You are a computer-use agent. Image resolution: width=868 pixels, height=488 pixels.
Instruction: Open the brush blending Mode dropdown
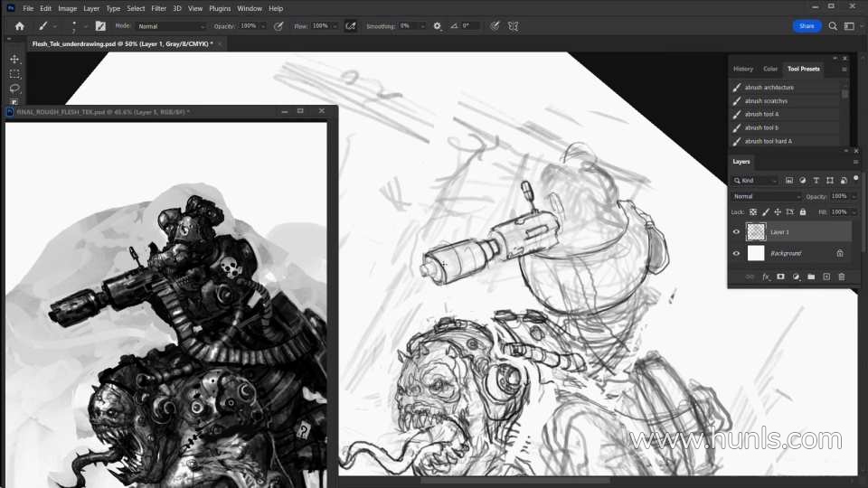(x=172, y=26)
